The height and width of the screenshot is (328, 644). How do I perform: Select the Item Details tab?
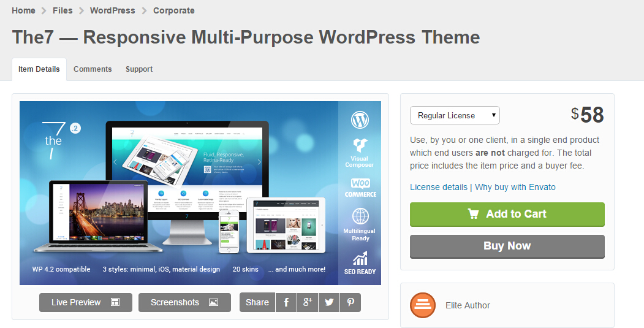[x=39, y=69]
